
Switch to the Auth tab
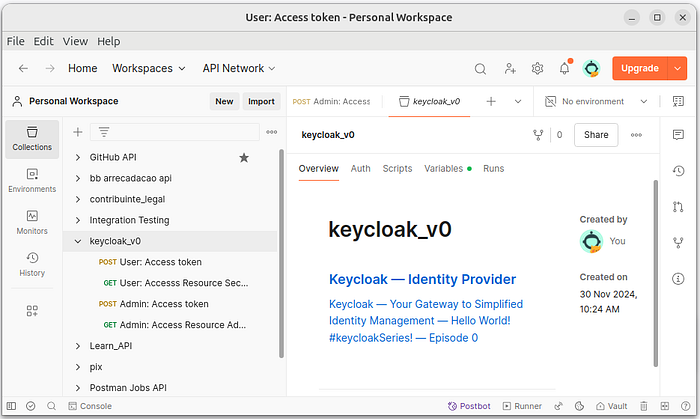pos(360,169)
